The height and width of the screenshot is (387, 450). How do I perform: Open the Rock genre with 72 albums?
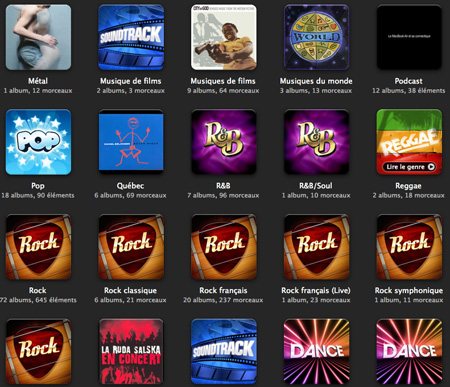tap(38, 247)
